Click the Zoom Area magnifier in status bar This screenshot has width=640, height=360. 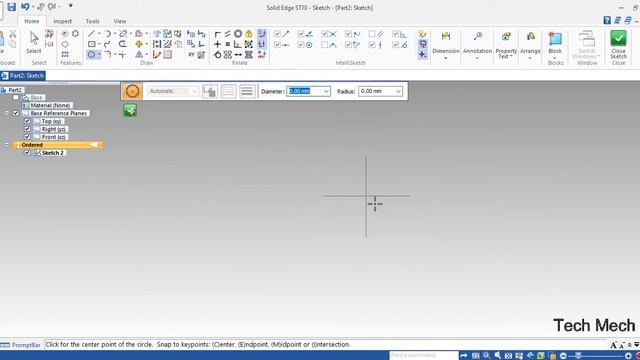coord(487,356)
